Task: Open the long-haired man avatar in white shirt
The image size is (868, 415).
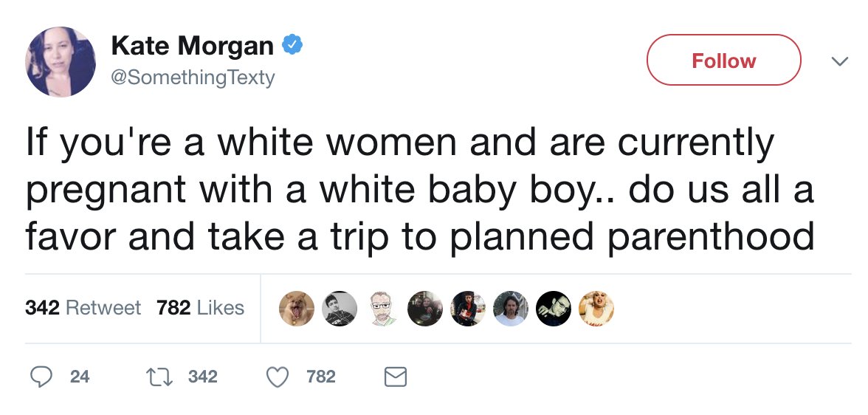Action: click(511, 309)
